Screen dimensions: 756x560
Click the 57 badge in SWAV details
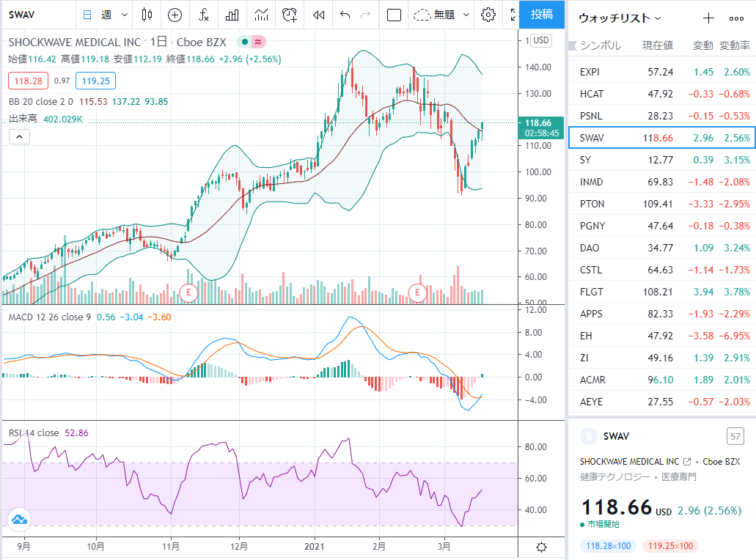point(735,437)
